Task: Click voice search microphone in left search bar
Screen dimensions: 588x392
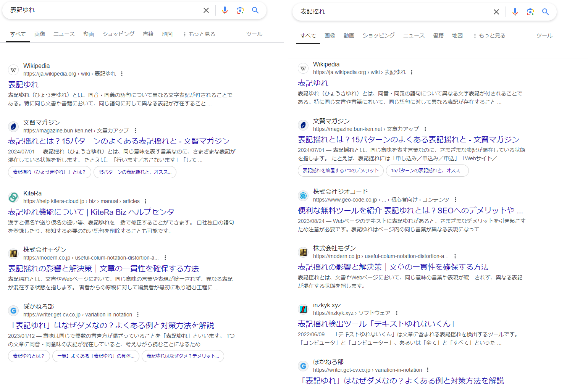Action: 225,10
